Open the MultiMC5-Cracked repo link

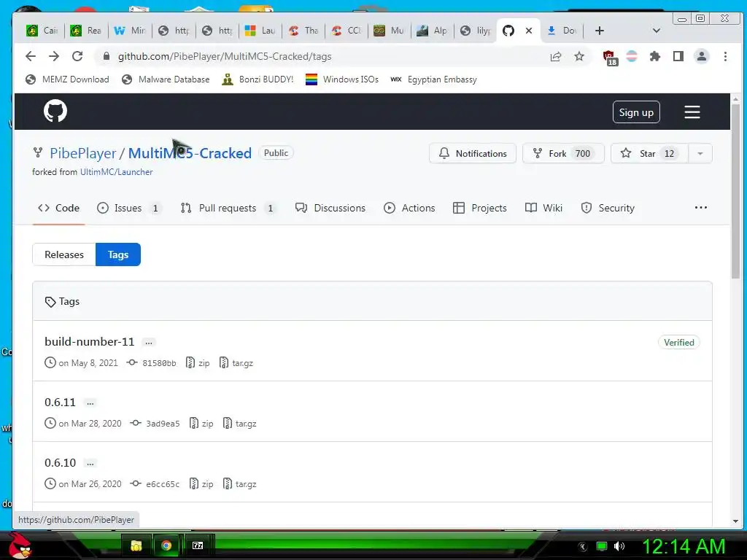pos(190,153)
